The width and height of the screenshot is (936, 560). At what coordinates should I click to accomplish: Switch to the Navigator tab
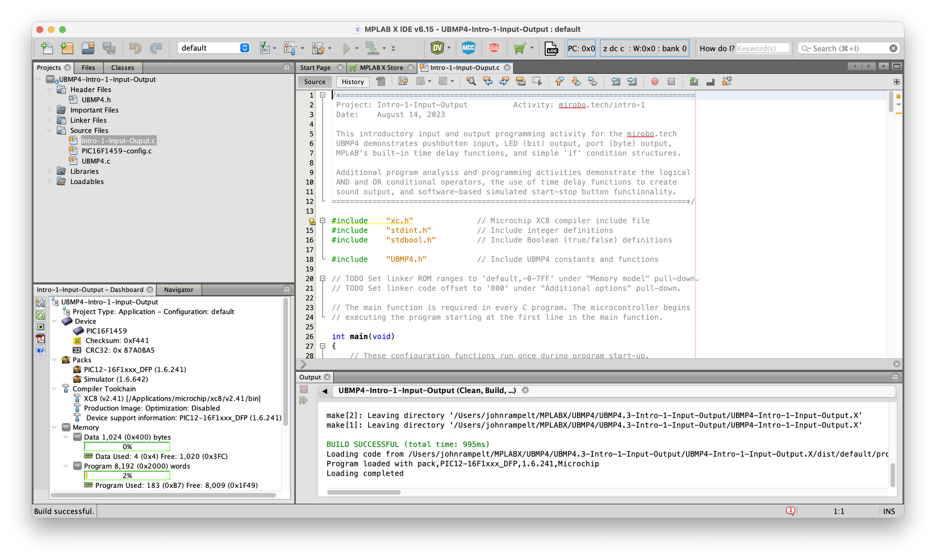point(179,289)
